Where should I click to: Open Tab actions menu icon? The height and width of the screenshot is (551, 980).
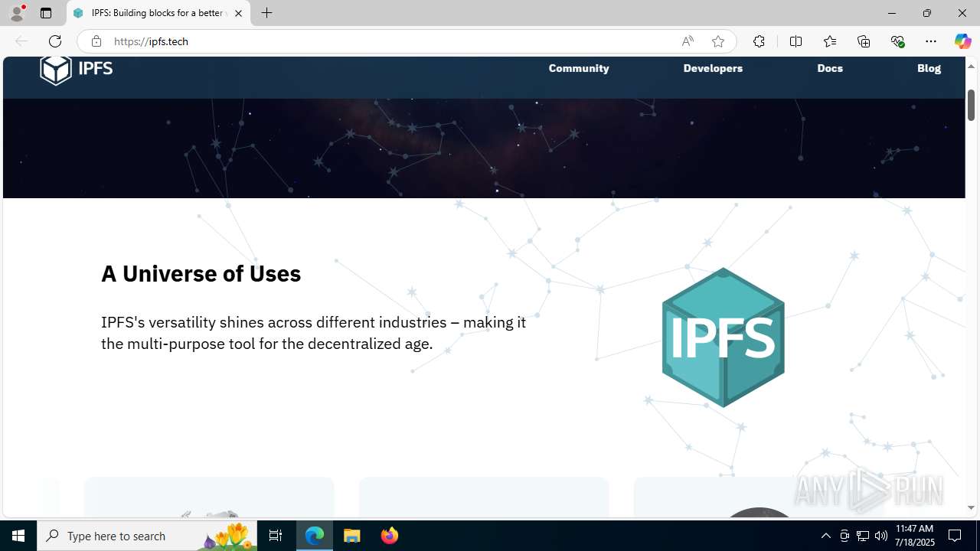[46, 13]
